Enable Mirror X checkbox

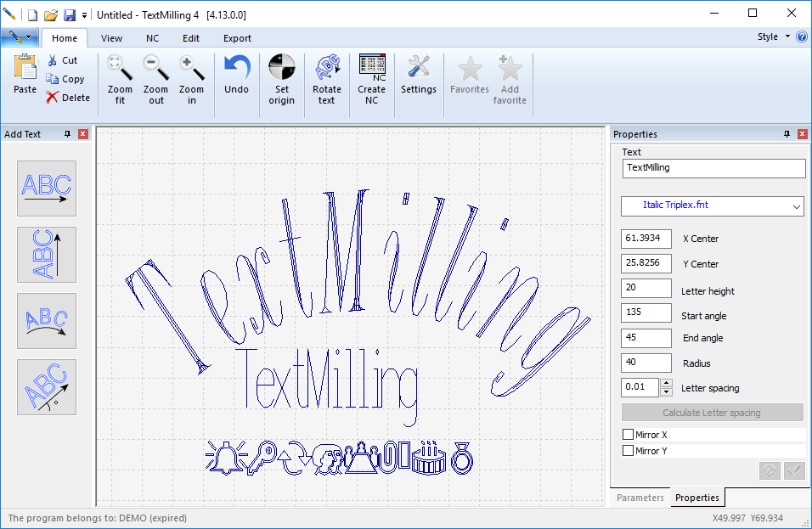tap(629, 434)
